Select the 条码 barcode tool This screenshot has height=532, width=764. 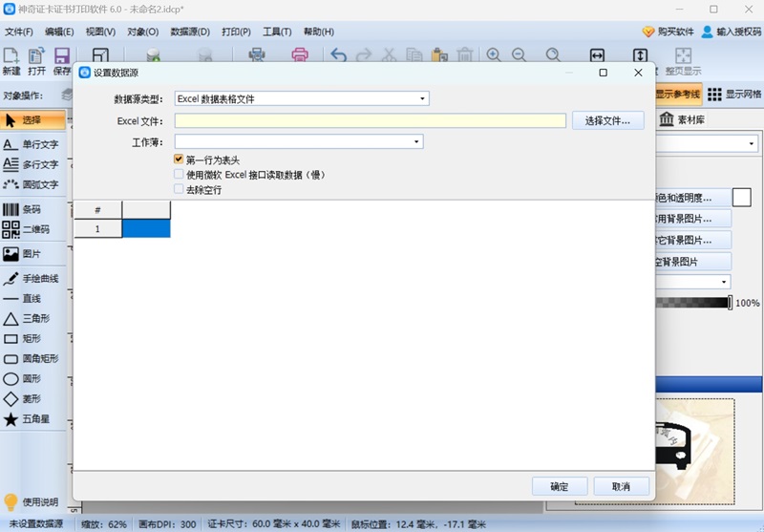23,209
